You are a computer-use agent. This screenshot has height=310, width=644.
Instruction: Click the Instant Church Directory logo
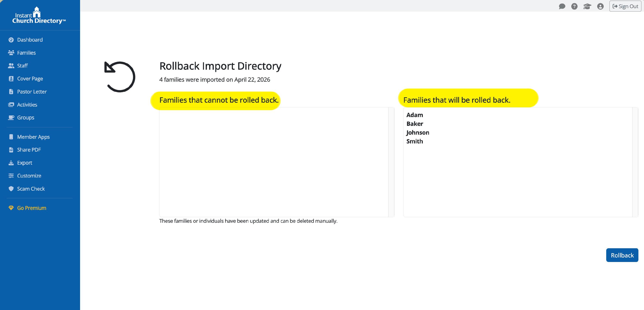click(39, 15)
